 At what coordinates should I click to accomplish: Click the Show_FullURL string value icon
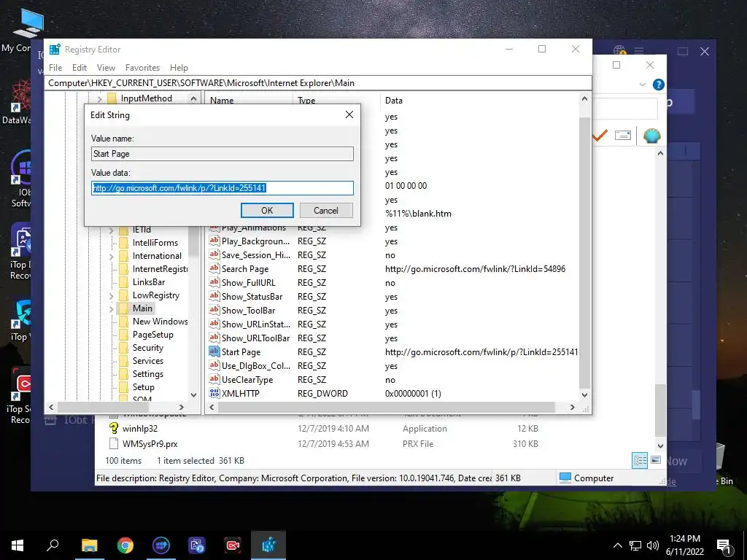pyautogui.click(x=214, y=282)
